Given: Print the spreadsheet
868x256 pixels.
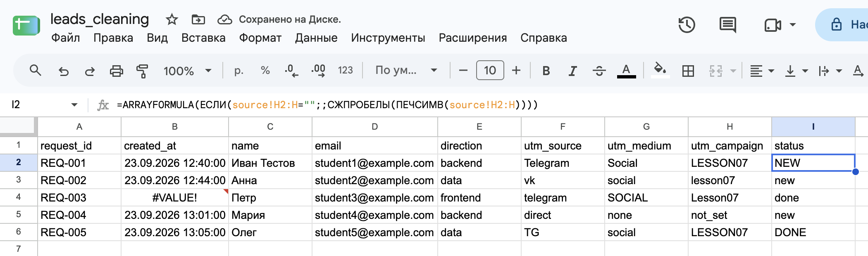Looking at the screenshot, I should 116,71.
